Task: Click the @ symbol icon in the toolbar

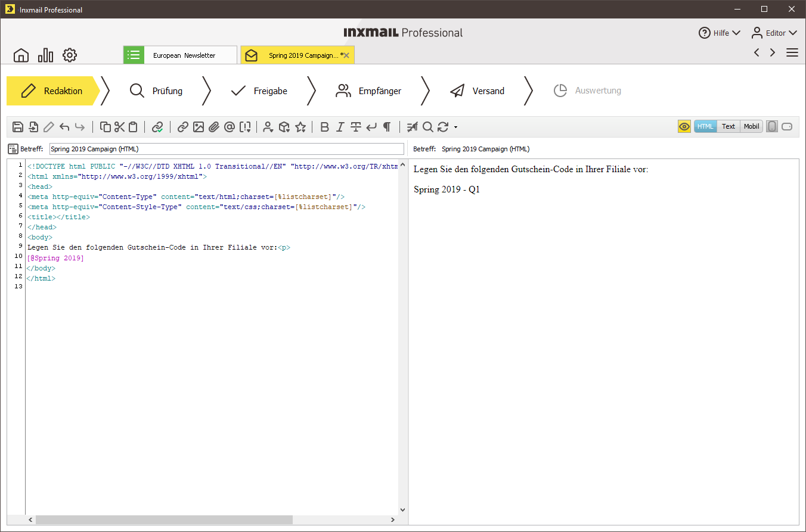Action: pyautogui.click(x=230, y=127)
